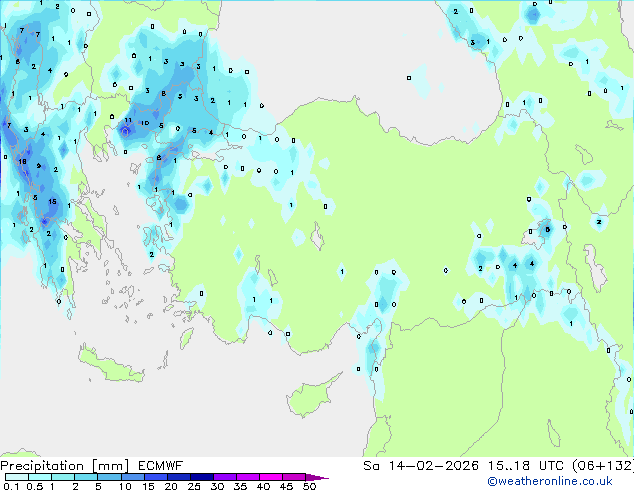
Task: Pick the 35–40 mm magenta swatch
Action: pyautogui.click(x=247, y=477)
